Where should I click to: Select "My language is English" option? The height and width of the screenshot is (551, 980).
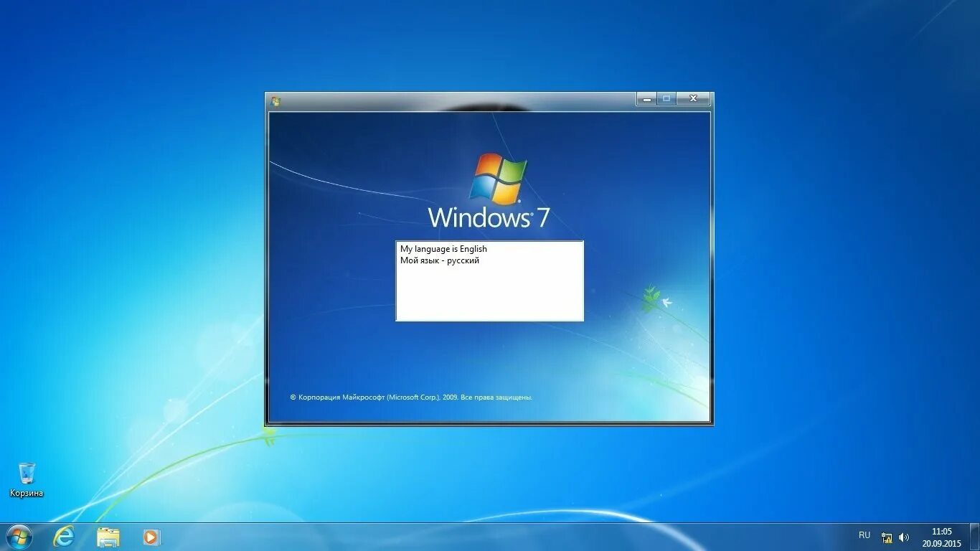coord(443,249)
